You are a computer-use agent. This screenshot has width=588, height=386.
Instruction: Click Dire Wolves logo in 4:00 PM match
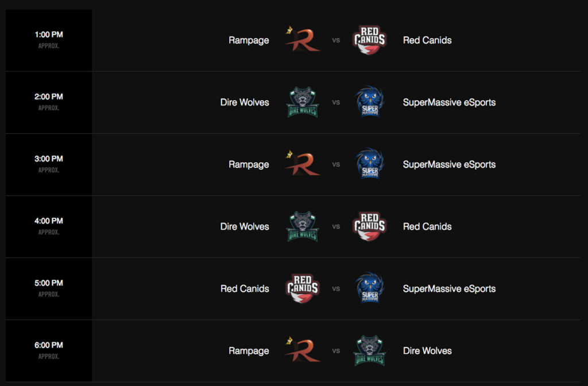pos(303,226)
